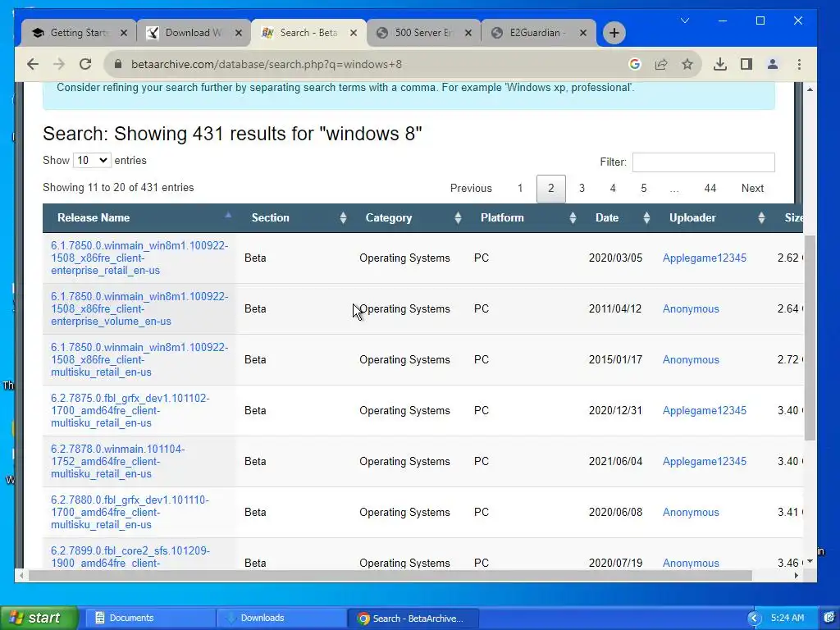Open the 7850 x86fre multisku_retail release link

coord(139,360)
